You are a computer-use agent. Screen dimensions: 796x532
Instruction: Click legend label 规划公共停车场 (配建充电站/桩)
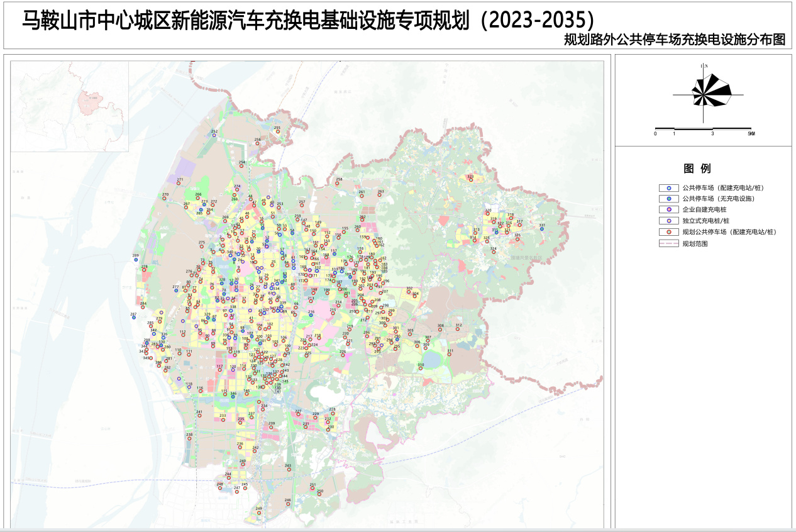[729, 232]
